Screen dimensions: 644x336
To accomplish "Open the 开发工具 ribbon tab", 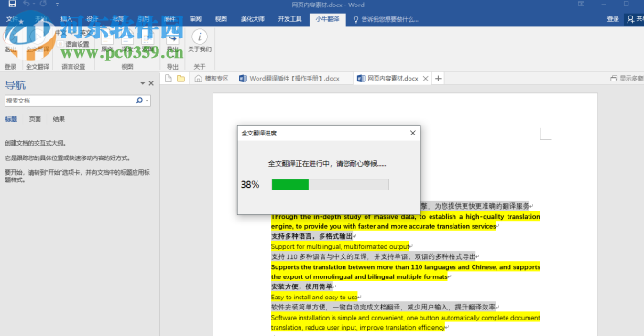I will coord(290,19).
